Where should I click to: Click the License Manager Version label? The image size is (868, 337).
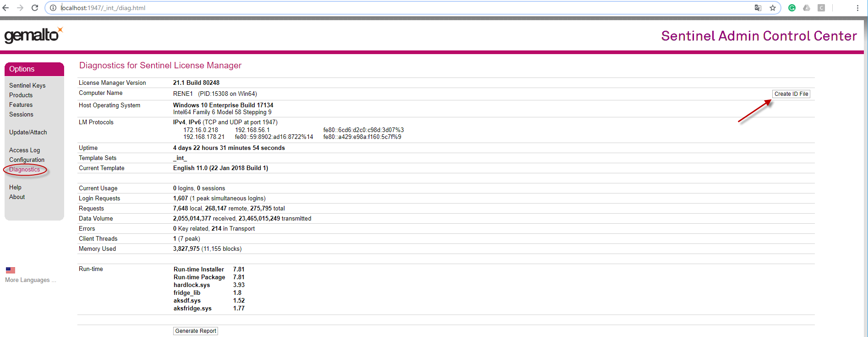112,83
